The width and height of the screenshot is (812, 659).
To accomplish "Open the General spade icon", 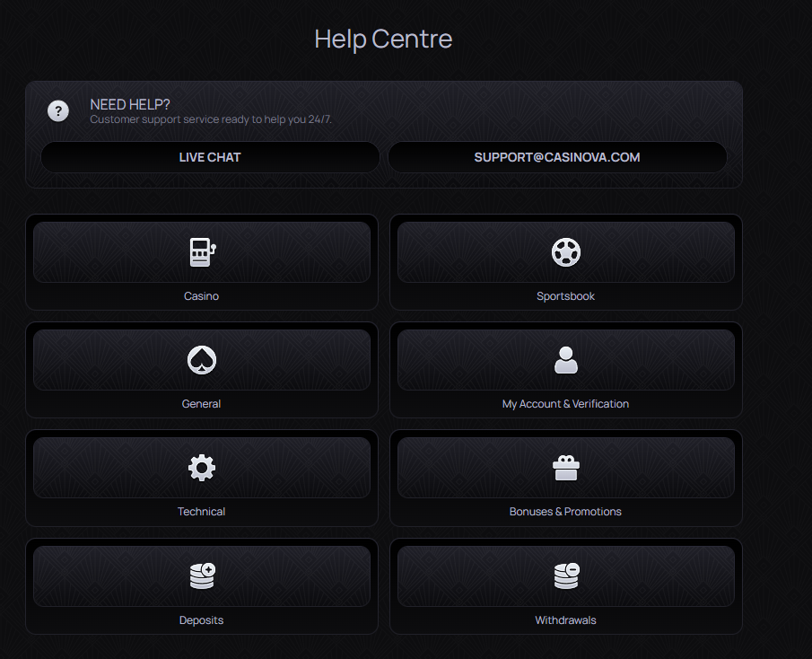I will point(202,360).
